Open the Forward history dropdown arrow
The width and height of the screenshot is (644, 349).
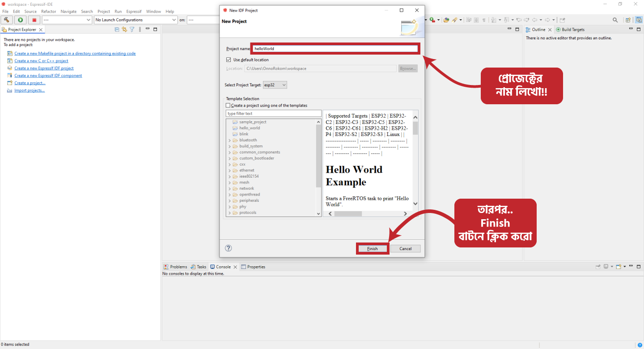click(553, 20)
